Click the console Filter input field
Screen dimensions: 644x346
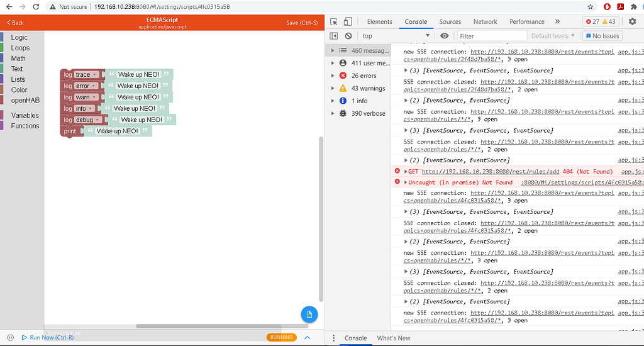coord(492,36)
